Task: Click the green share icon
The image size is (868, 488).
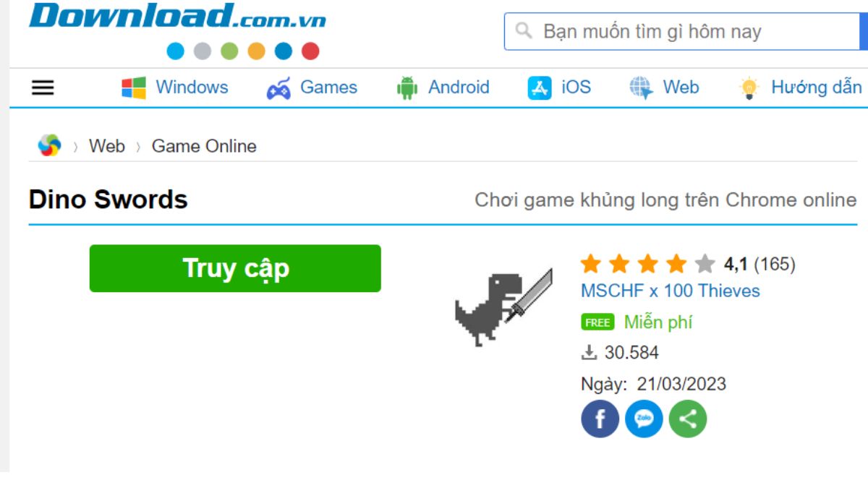Action: tap(688, 419)
